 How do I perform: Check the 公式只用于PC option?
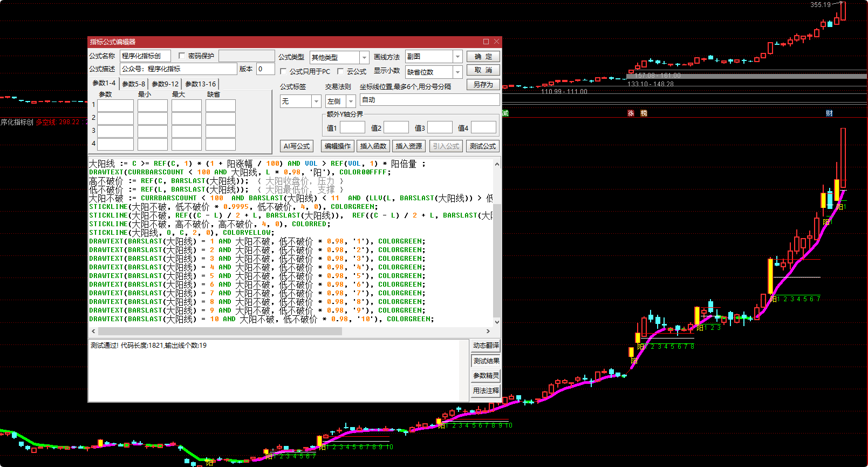[x=284, y=71]
